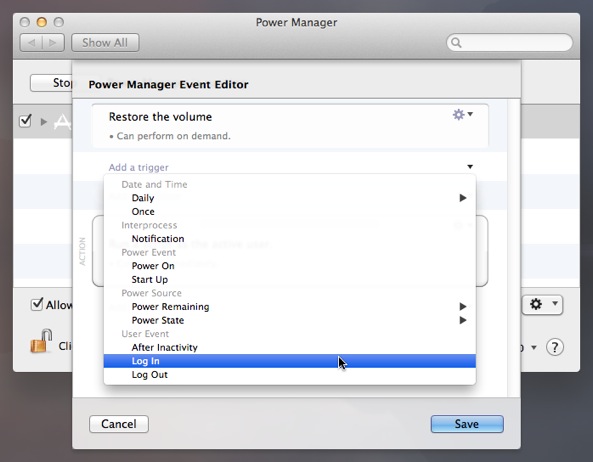
Task: Go back with the left arrow button
Action: [31, 43]
